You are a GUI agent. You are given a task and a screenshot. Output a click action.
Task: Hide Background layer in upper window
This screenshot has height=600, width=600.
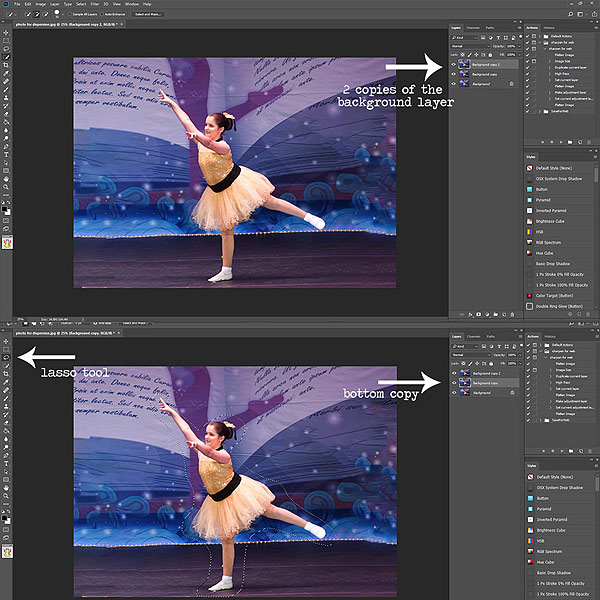tap(453, 83)
